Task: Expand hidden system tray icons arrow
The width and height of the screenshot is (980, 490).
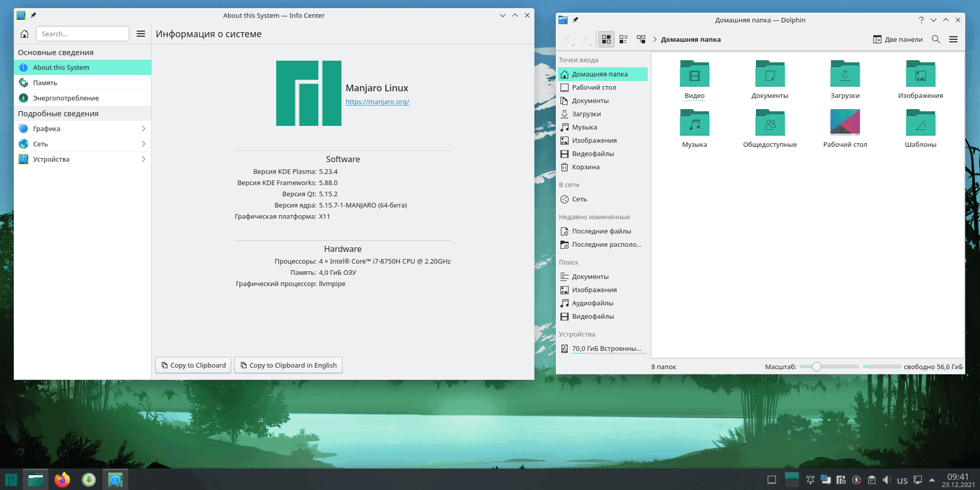Action: point(932,480)
